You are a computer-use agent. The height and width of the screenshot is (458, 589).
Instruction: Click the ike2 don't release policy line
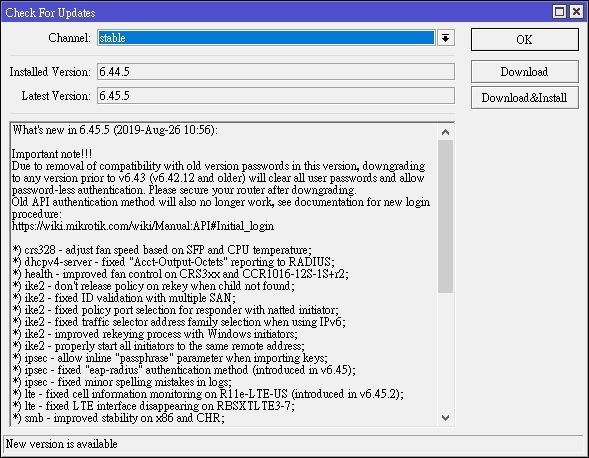pyautogui.click(x=153, y=286)
